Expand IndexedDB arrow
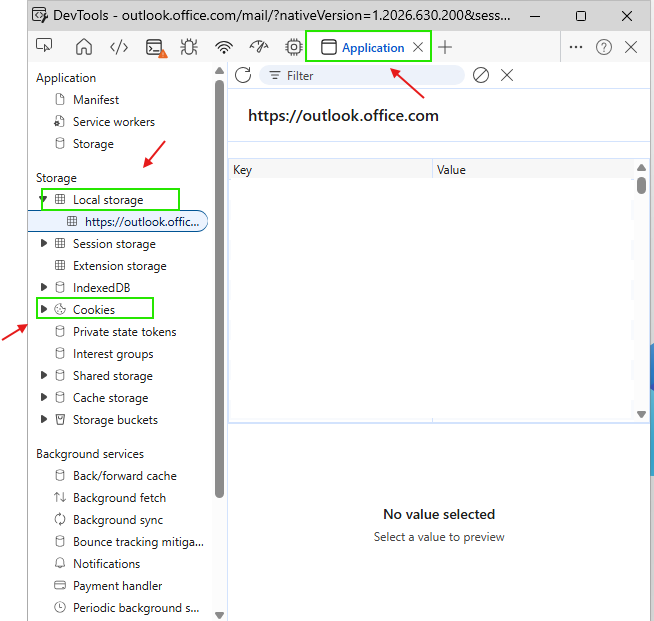Image resolution: width=654 pixels, height=621 pixels. point(44,287)
